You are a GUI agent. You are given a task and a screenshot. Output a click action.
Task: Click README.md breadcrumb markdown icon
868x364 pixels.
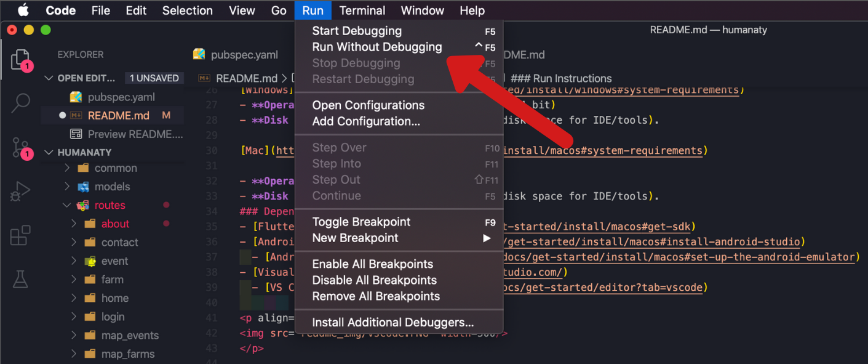tap(204, 78)
